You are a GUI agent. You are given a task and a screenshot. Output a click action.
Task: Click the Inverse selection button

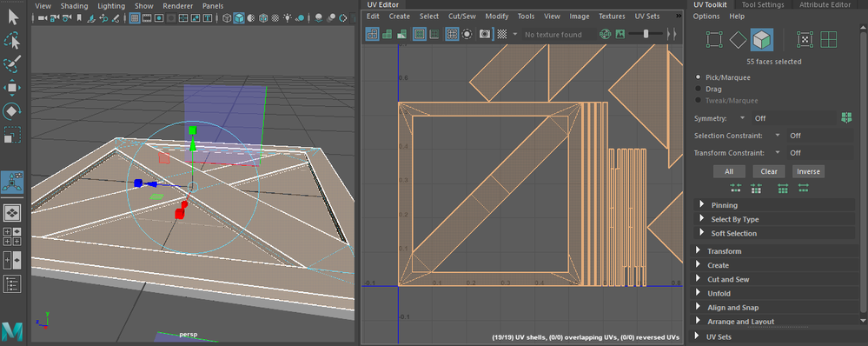click(808, 171)
